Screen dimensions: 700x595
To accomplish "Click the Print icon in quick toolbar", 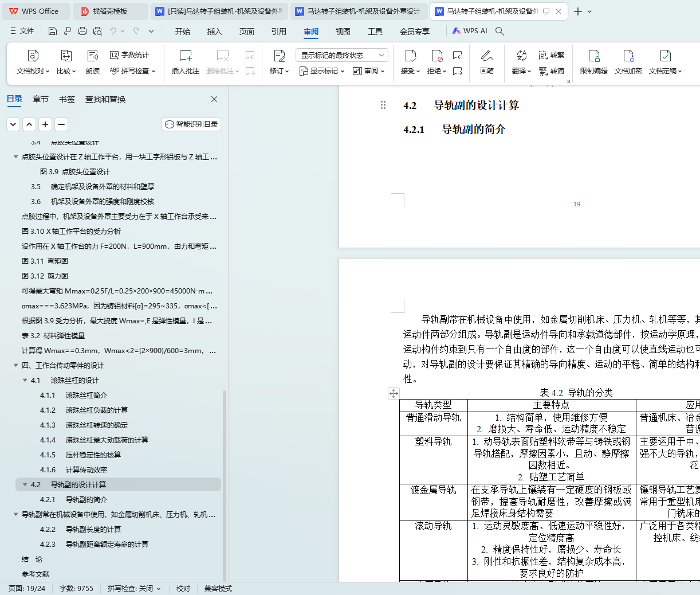I will [x=82, y=31].
